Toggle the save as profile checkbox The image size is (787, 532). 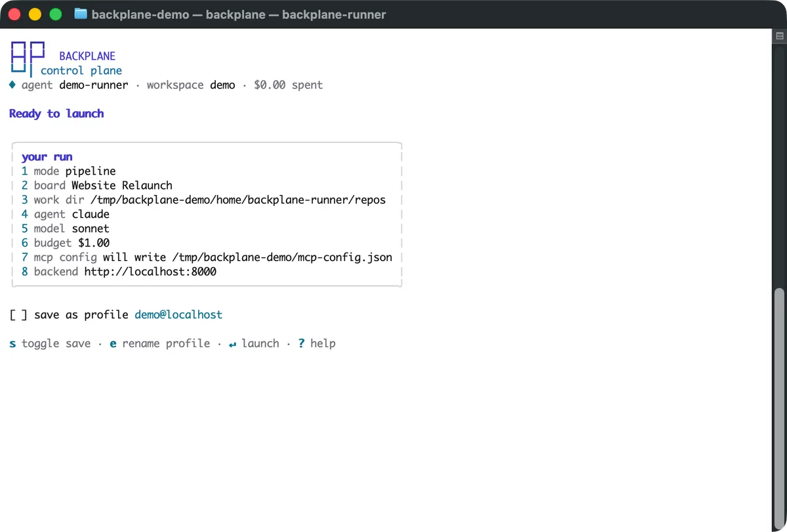[18, 315]
